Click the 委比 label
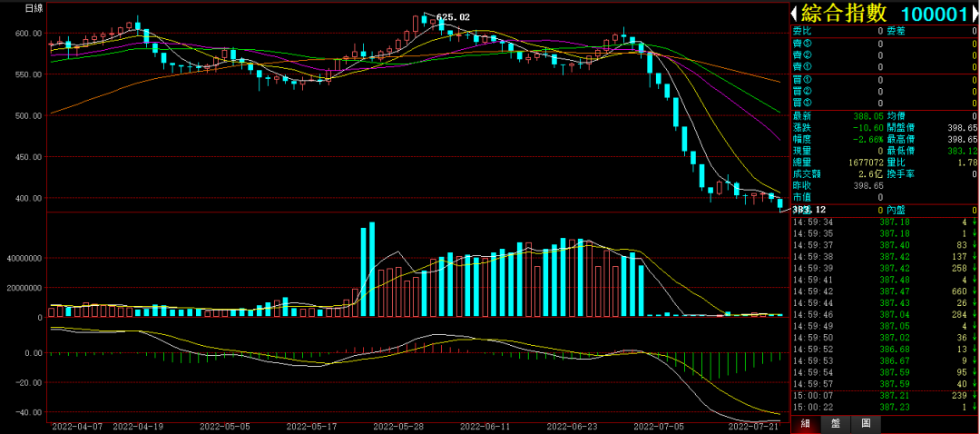Viewport: 980px width, 434px height. (802, 31)
